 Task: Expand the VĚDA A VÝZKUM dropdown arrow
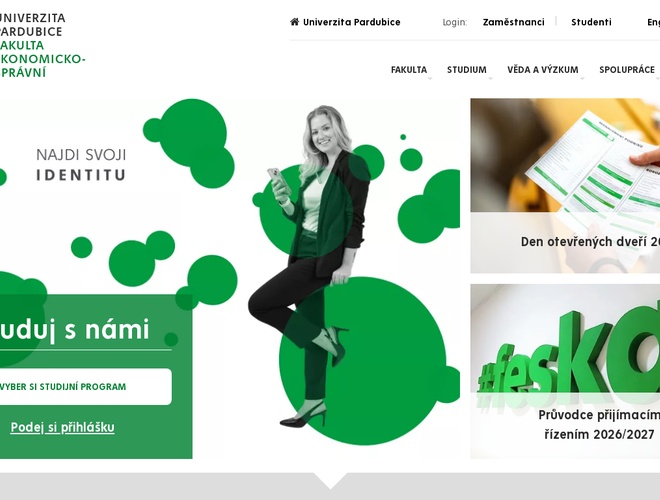coord(582,78)
